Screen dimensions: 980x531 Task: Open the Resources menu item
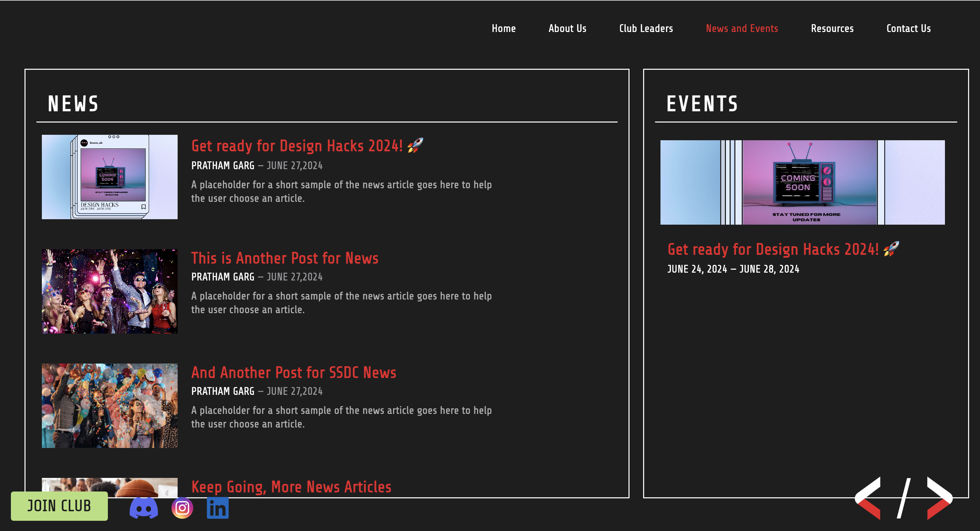(x=832, y=29)
